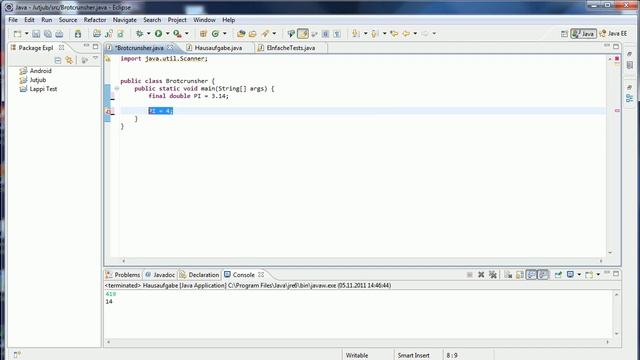The image size is (640, 360).
Task: Close the Brotcrunsher.java editor tab
Action: (x=170, y=48)
